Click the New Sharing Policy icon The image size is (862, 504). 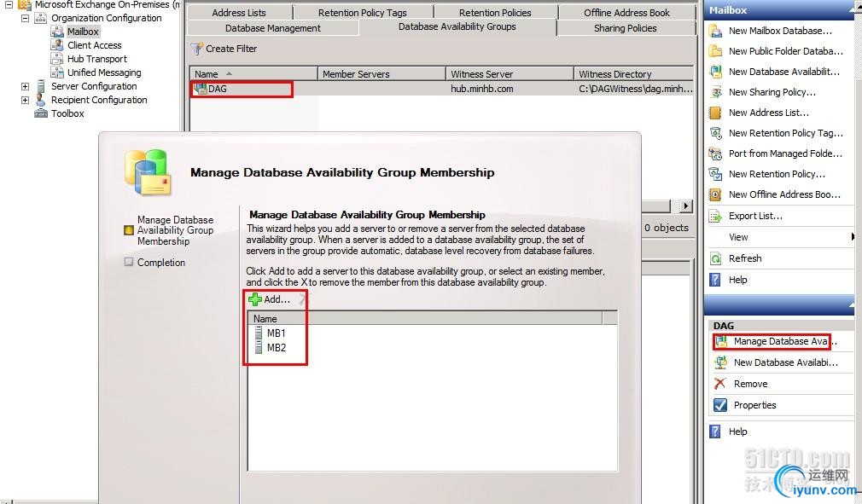pyautogui.click(x=715, y=92)
